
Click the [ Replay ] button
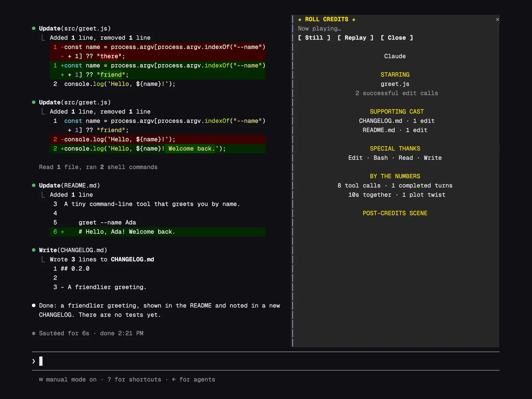[x=355, y=38]
